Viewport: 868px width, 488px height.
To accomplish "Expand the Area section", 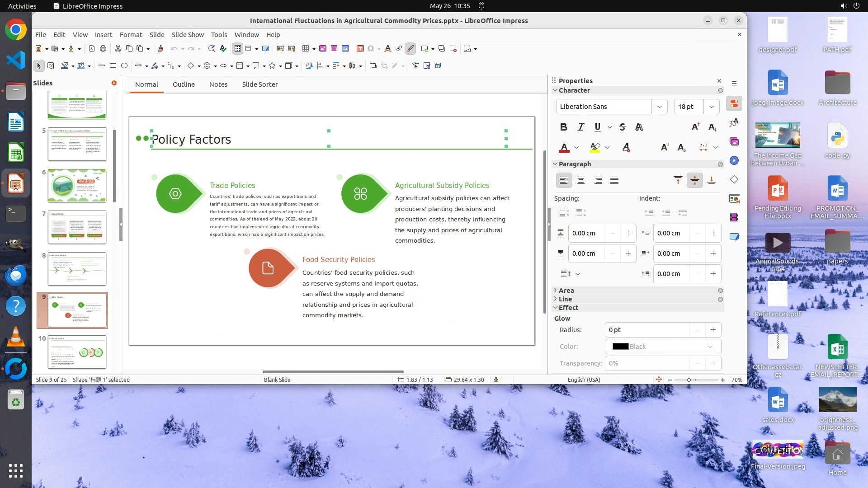I will coord(566,291).
